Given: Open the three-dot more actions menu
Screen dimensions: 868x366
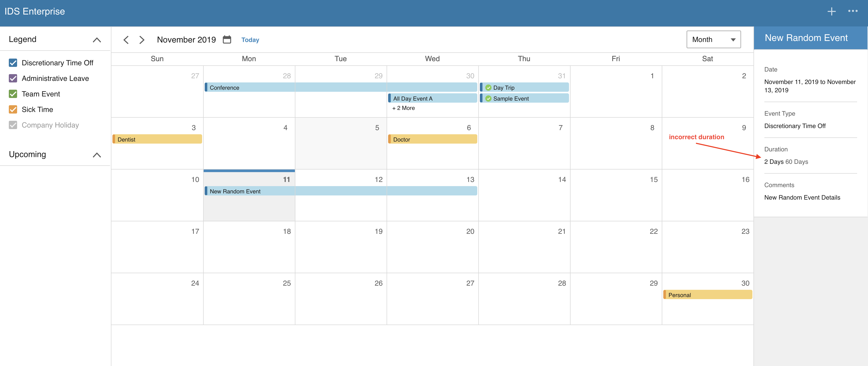Looking at the screenshot, I should pos(852,11).
